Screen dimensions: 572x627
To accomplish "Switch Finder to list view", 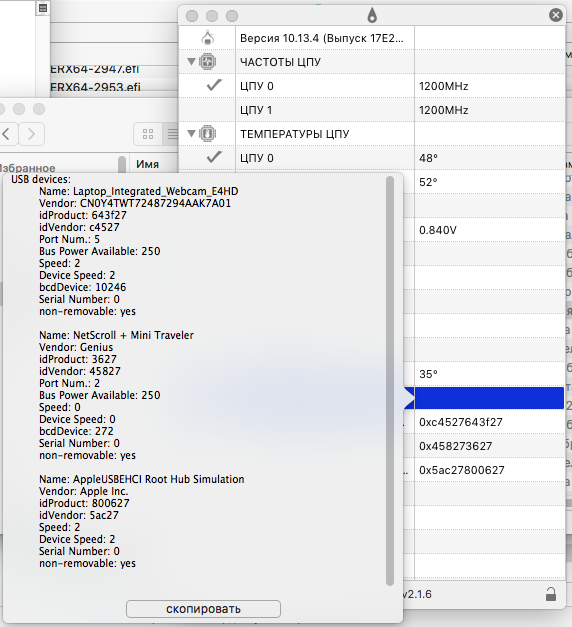I will point(171,134).
